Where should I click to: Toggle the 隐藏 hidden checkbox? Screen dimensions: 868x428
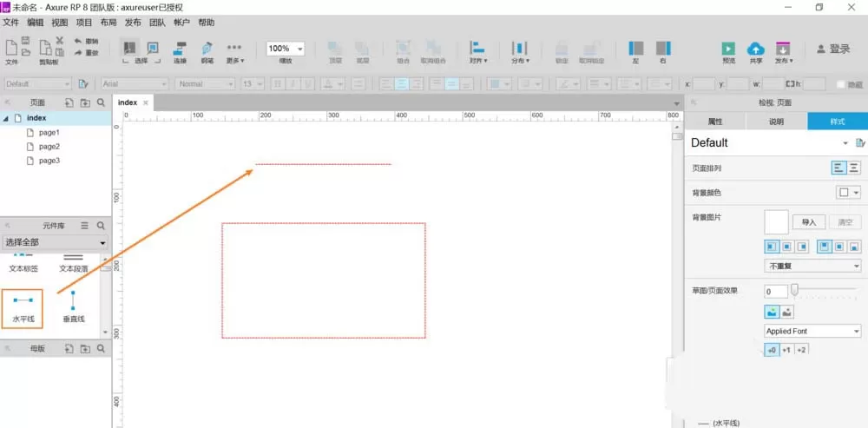[x=841, y=84]
